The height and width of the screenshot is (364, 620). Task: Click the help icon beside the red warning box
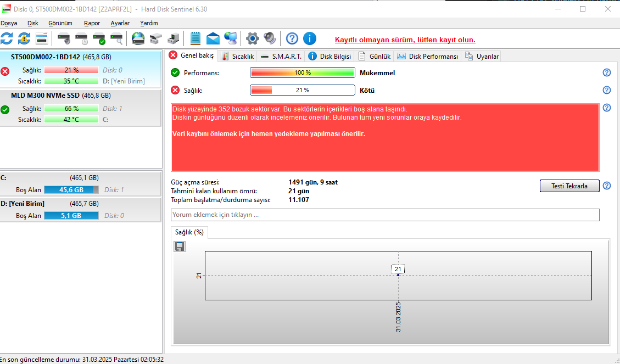[607, 108]
